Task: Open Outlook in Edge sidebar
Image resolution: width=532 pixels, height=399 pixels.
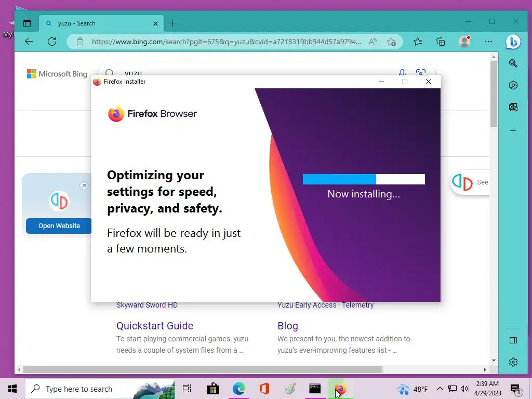Action: coord(513,107)
